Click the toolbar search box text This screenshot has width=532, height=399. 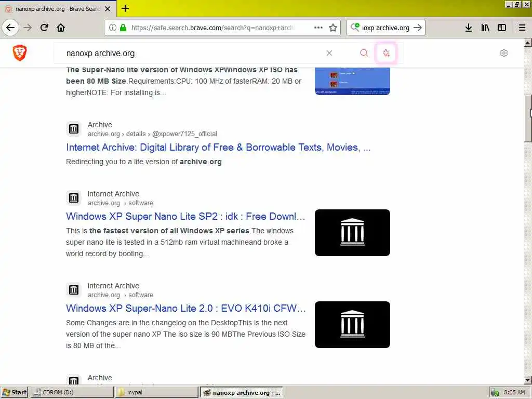386,28
